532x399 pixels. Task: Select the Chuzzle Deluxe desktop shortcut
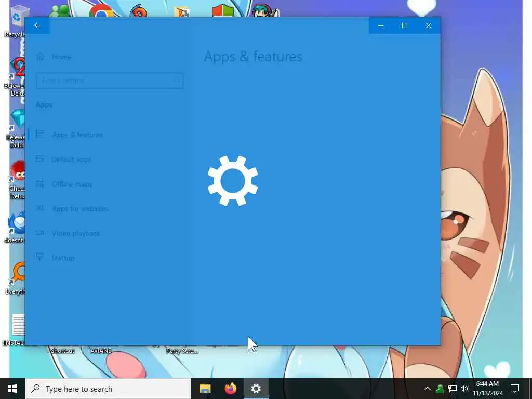[16, 180]
